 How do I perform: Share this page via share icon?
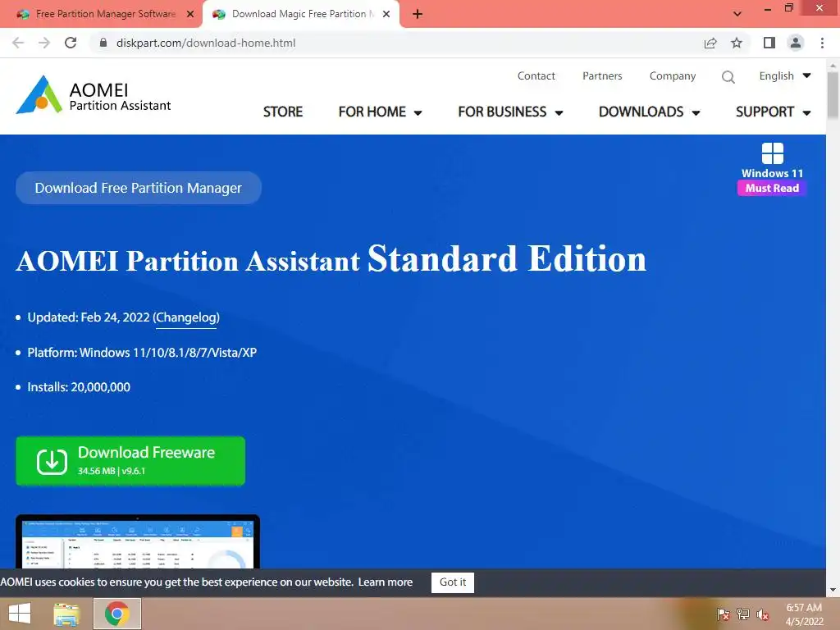click(710, 43)
